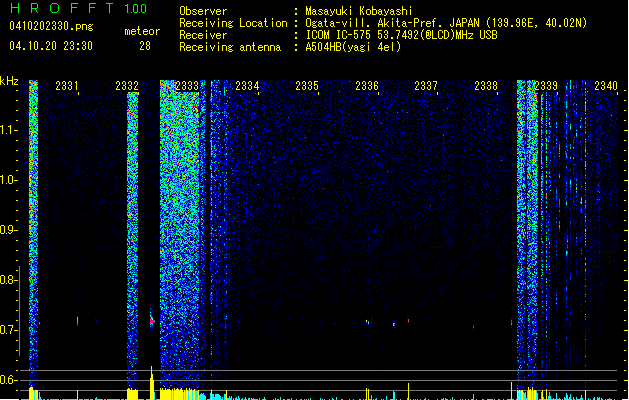629x400 pixels.
Task: Select the observer name Masayuki Kobayashi
Action: [359, 11]
